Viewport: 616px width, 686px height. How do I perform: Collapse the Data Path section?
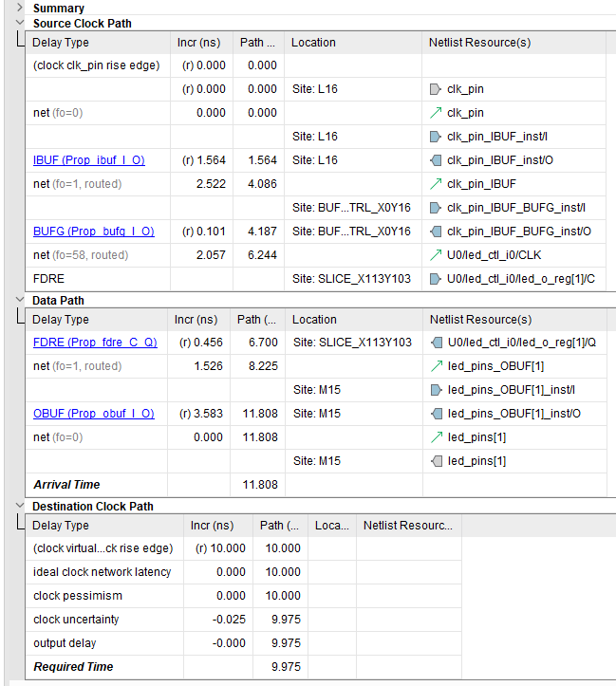click(20, 300)
